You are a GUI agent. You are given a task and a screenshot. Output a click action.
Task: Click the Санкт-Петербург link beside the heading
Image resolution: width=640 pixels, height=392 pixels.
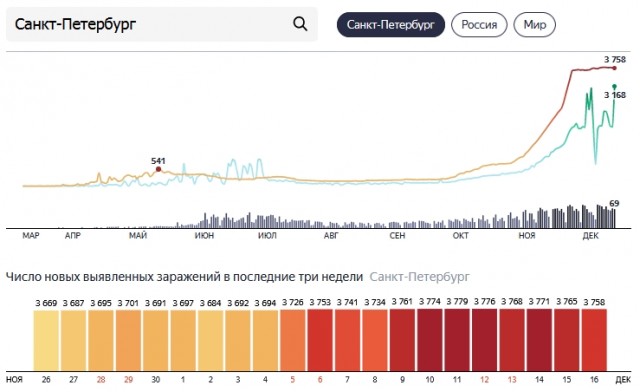(x=420, y=277)
